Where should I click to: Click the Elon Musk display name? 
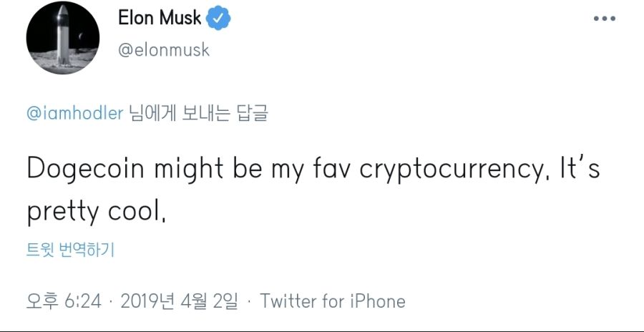[x=160, y=19]
